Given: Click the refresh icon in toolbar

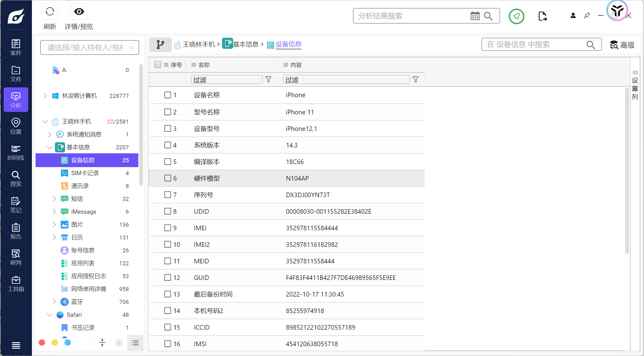Looking at the screenshot, I should click(50, 12).
